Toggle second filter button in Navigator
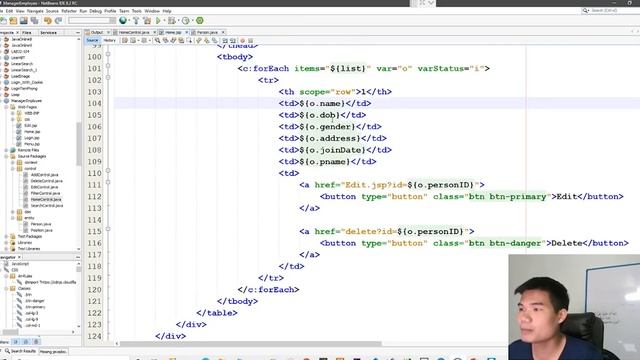 coord(26,342)
